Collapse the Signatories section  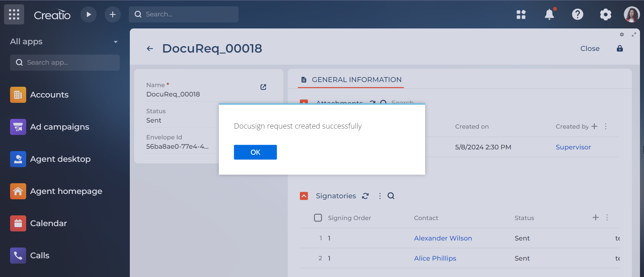pos(304,196)
